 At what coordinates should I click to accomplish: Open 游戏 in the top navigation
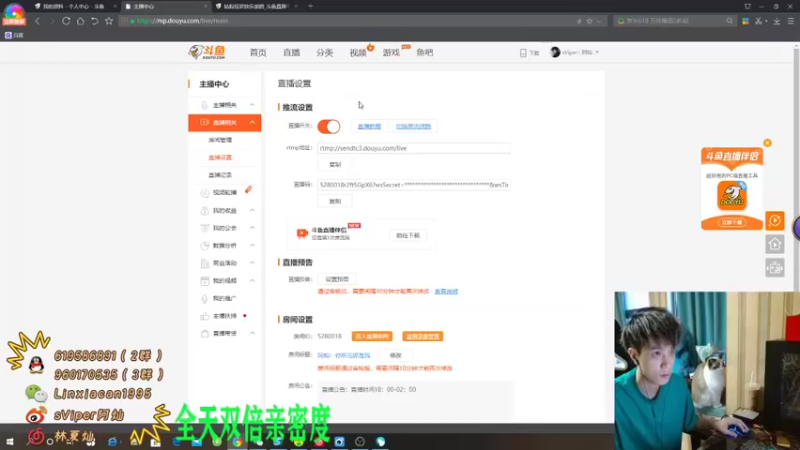pyautogui.click(x=391, y=53)
